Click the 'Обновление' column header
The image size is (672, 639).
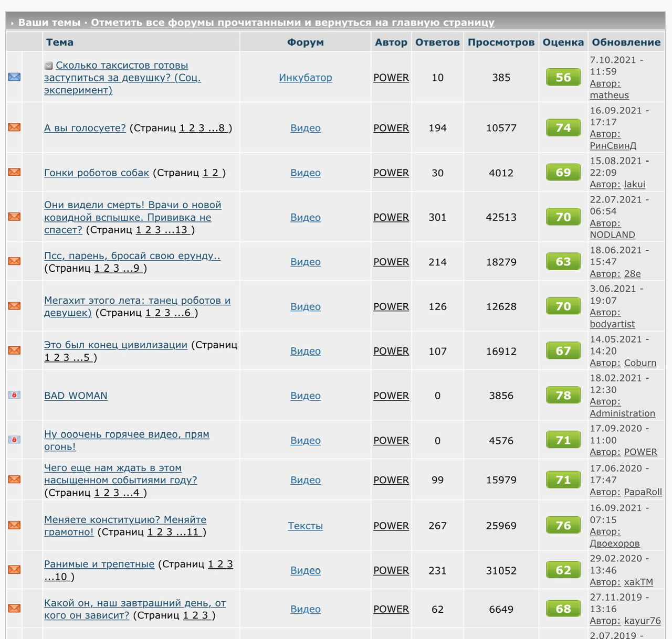(626, 42)
